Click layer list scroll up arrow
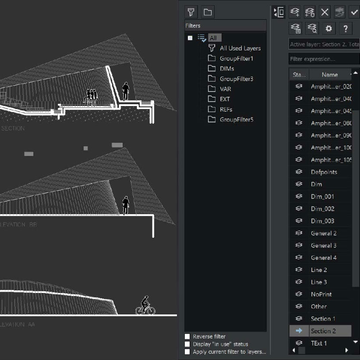The image size is (360, 360). coord(355,73)
